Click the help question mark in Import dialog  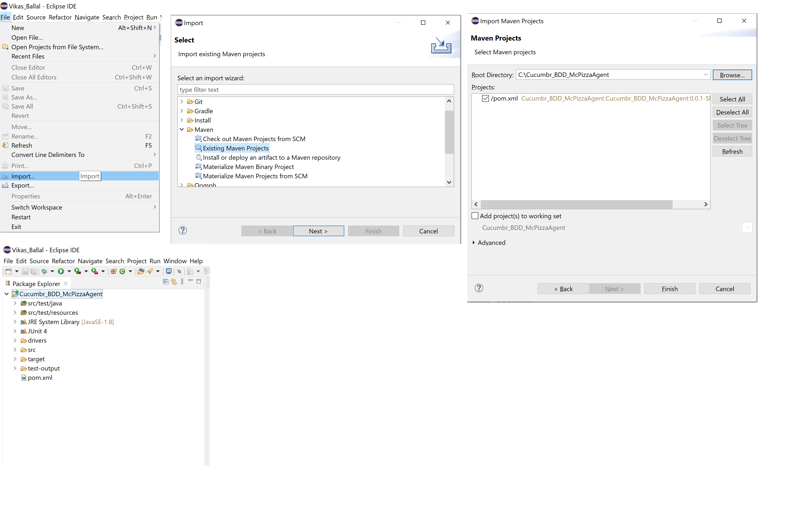[182, 230]
